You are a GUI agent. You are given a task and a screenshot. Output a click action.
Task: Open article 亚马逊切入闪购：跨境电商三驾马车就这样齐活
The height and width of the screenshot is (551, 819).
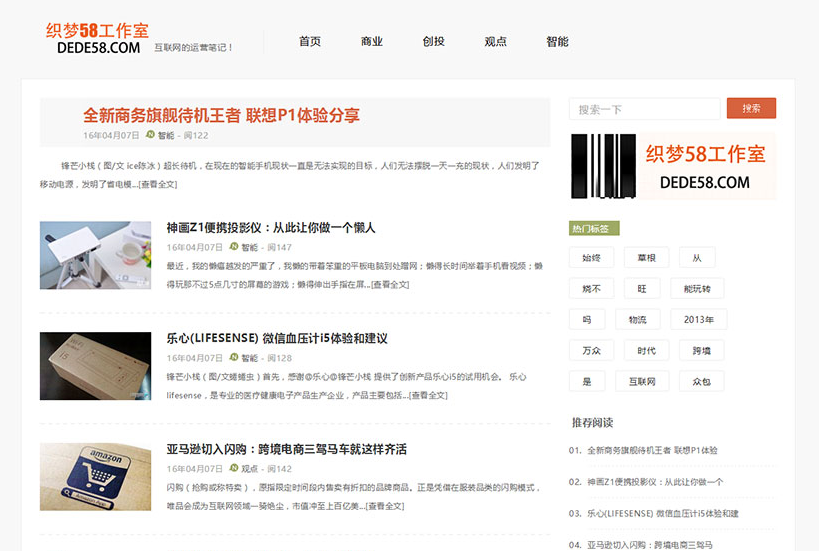click(x=286, y=449)
